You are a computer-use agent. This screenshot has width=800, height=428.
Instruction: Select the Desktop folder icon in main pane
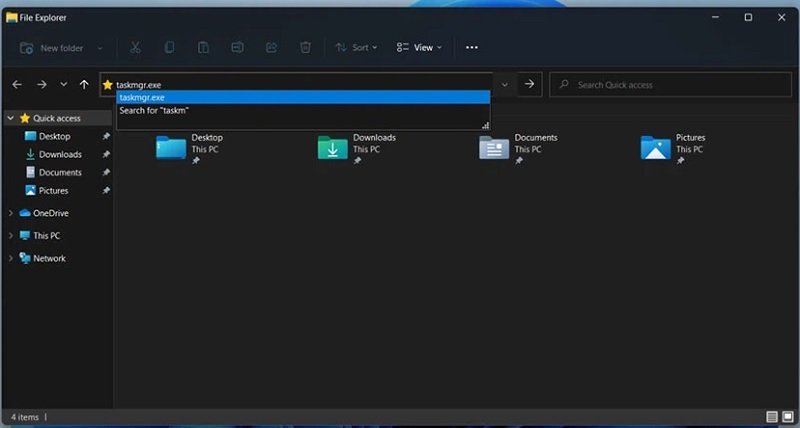[x=171, y=148]
